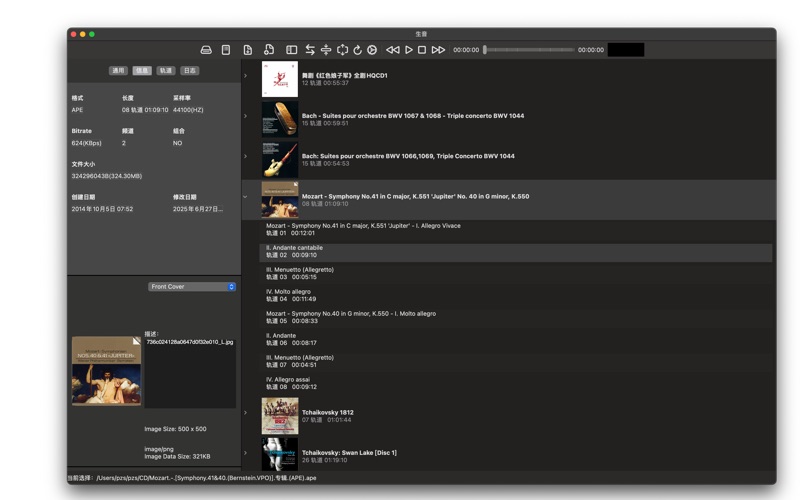Viewport: 800px width, 500px height.
Task: Click the swap arrows toolbar icon
Action: [310, 50]
